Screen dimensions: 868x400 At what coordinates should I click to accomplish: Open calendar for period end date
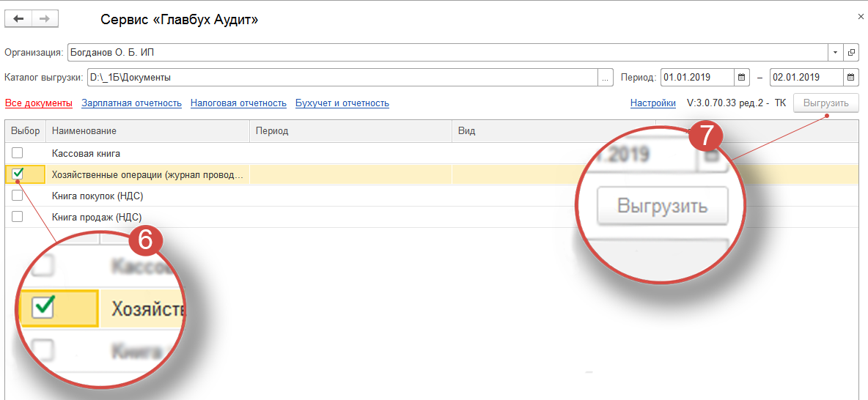coord(851,77)
